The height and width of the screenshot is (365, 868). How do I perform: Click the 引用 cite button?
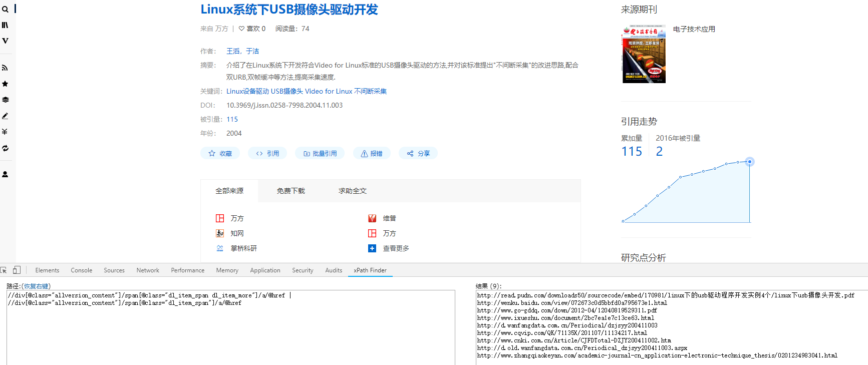pos(267,153)
